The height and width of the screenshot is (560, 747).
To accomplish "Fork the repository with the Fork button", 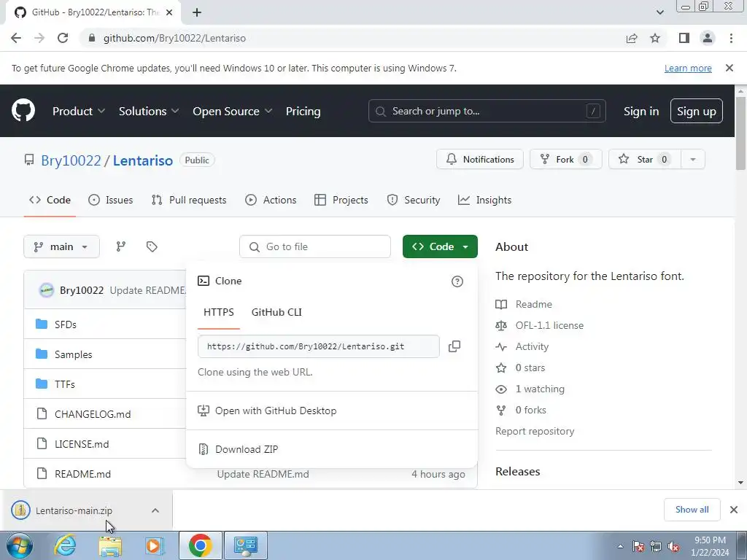I will [x=566, y=160].
